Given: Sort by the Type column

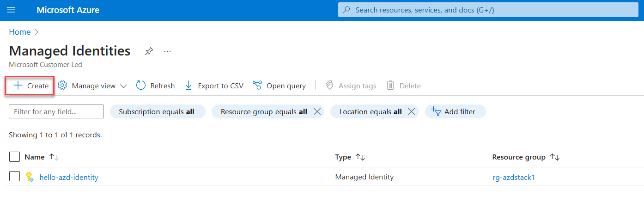Looking at the screenshot, I should pyautogui.click(x=360, y=157).
